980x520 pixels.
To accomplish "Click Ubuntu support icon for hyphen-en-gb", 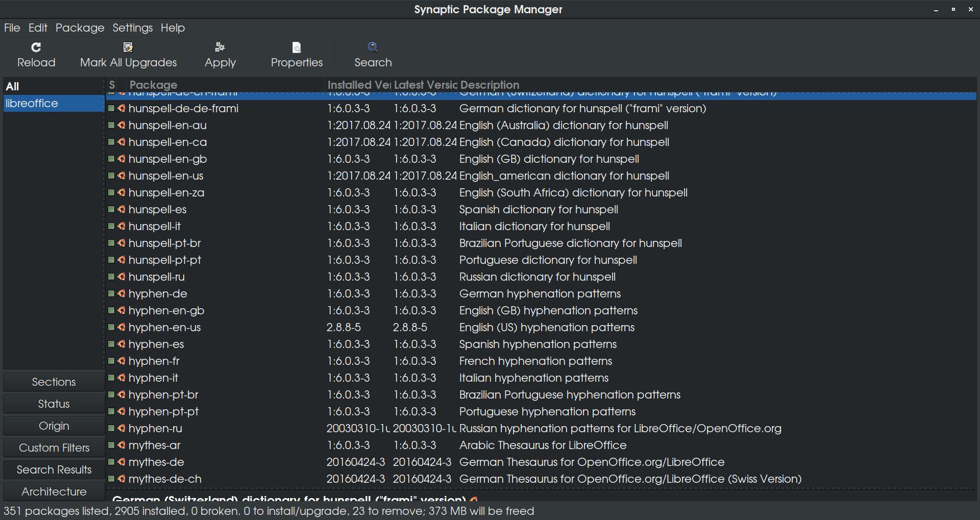I will (121, 310).
